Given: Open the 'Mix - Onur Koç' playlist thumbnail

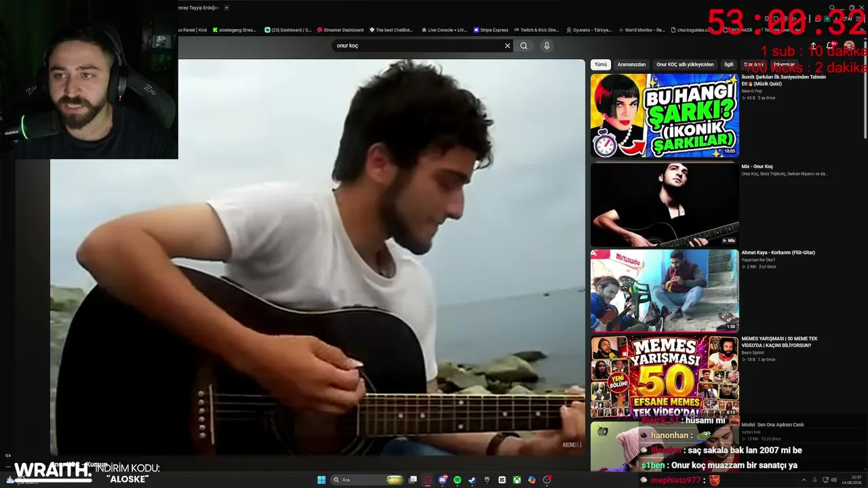Looking at the screenshot, I should [665, 204].
